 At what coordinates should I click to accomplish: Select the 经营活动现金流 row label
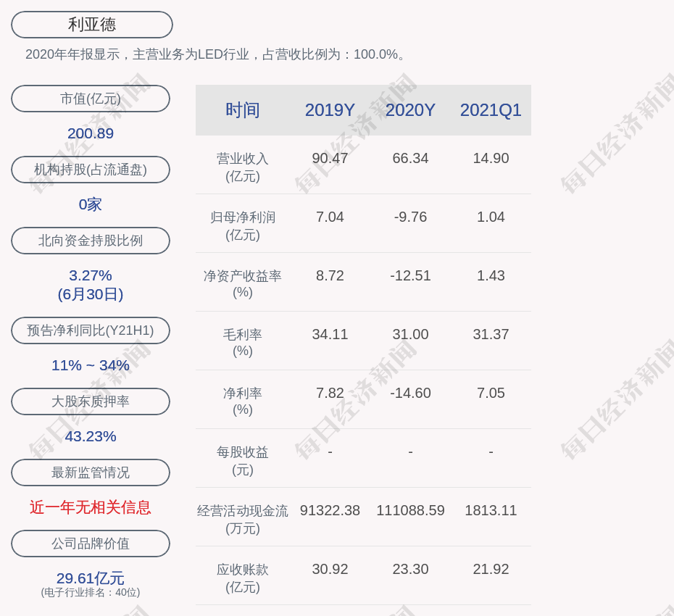tap(243, 519)
